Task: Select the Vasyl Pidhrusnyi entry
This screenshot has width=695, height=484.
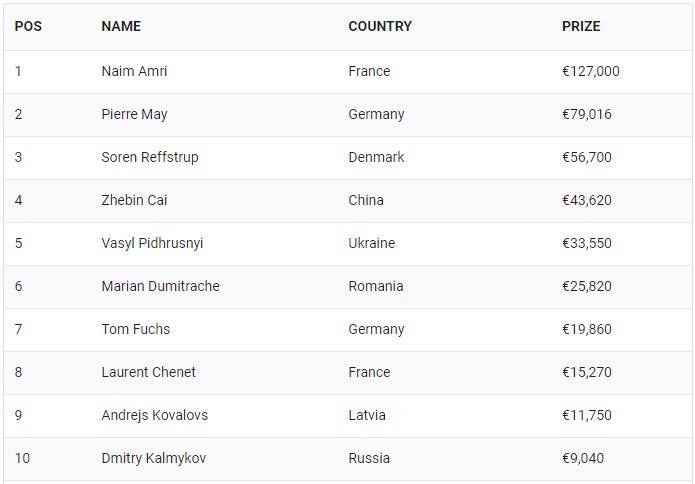Action: click(152, 243)
